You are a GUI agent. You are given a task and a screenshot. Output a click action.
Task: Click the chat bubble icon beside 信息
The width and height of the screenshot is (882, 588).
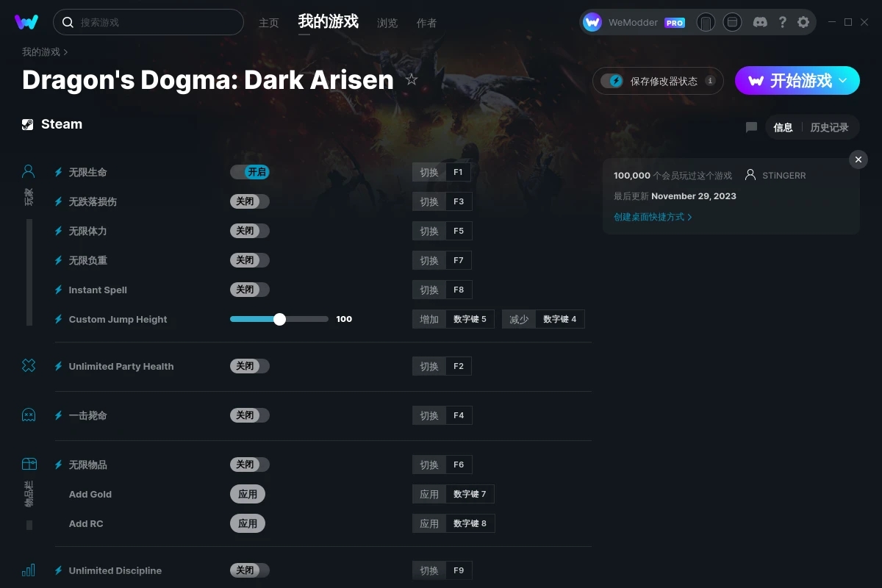(x=751, y=127)
